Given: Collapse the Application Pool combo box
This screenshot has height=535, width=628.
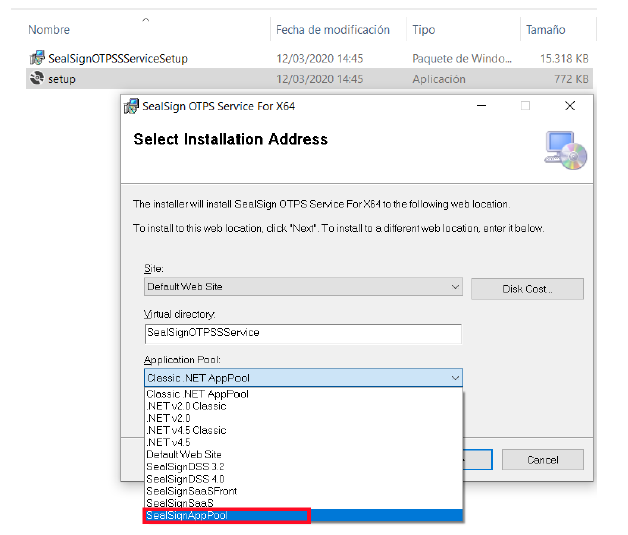Looking at the screenshot, I should 455,378.
